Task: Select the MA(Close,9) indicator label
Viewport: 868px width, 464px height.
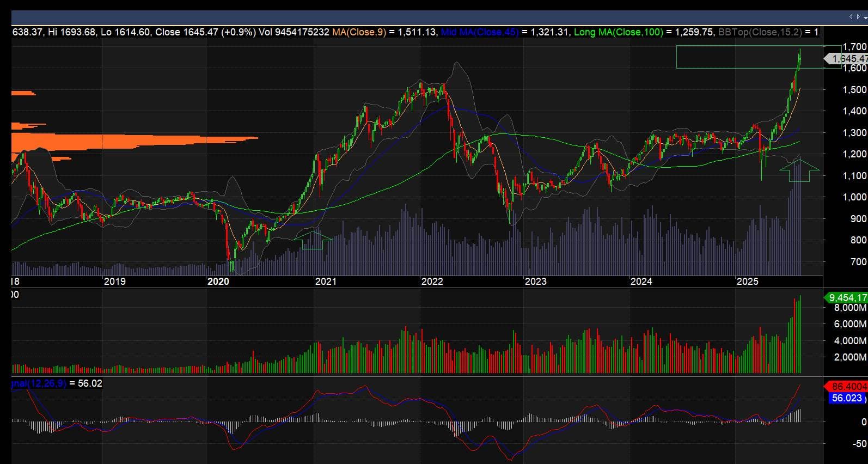Action: pos(359,32)
